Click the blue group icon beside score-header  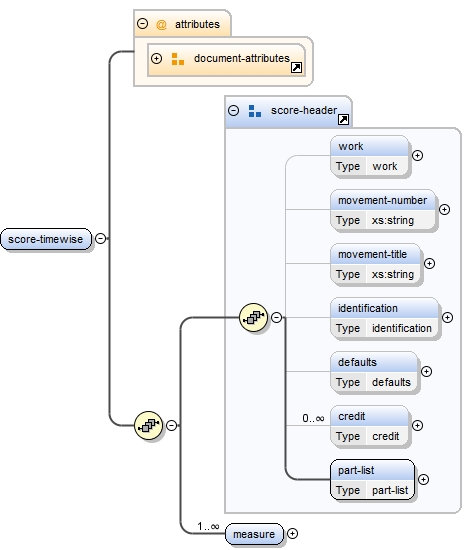255,111
